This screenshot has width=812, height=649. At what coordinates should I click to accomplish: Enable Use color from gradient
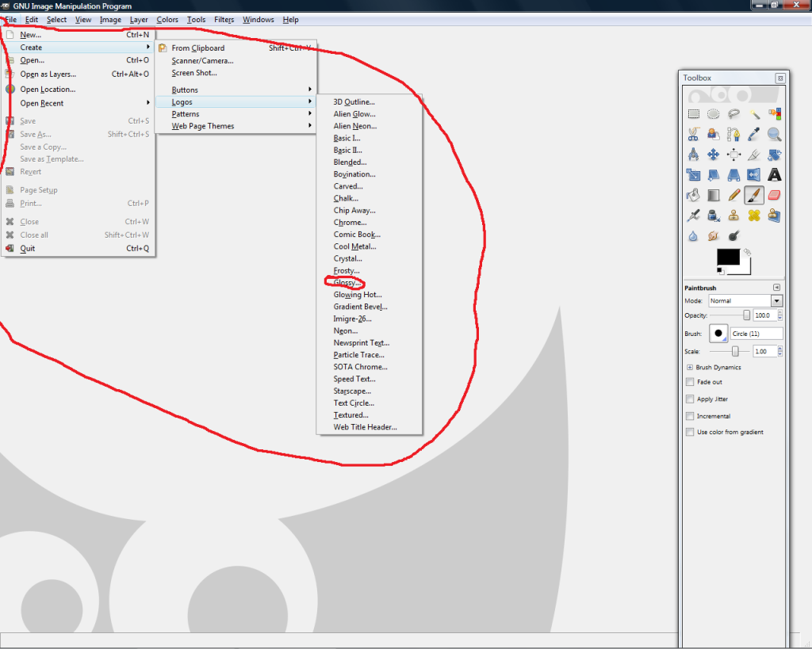[690, 432]
